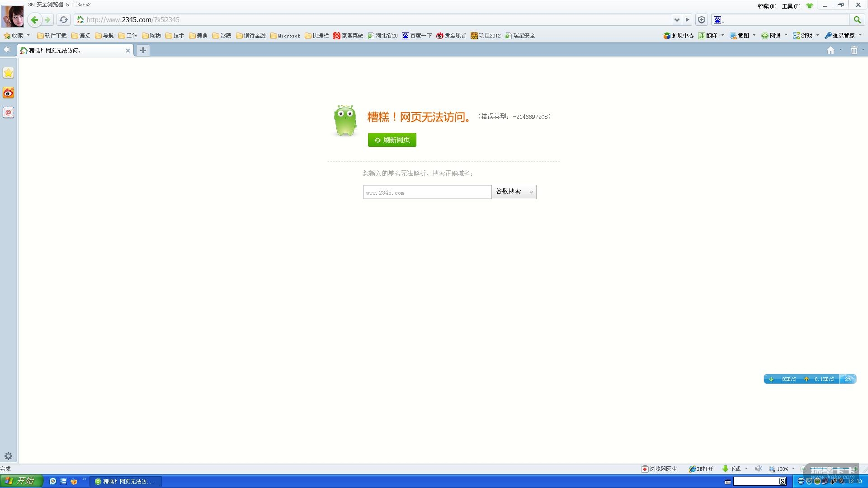Reload page with toolbar refresh icon
Screen dimensions: 868x488
pyautogui.click(x=63, y=20)
